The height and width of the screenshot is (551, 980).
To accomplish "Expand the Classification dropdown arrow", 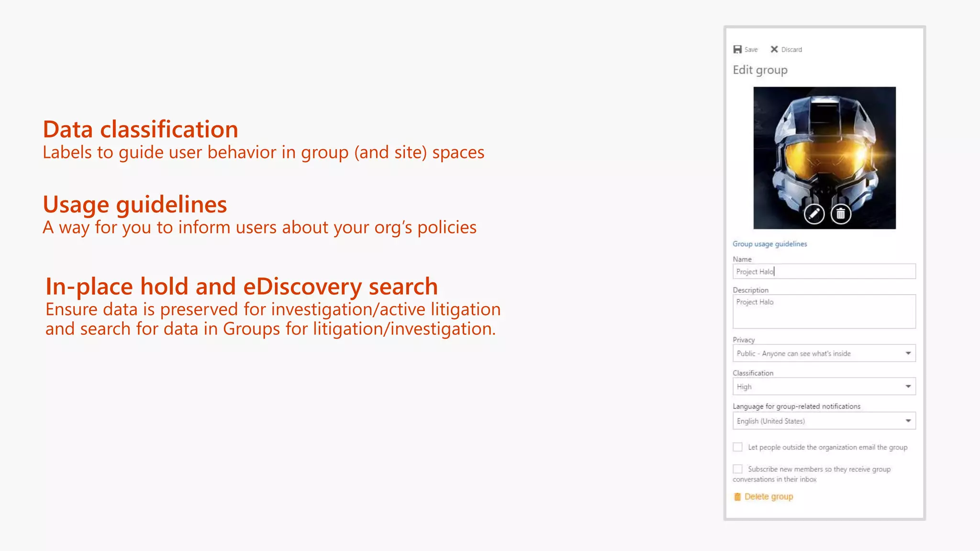I will coord(908,386).
